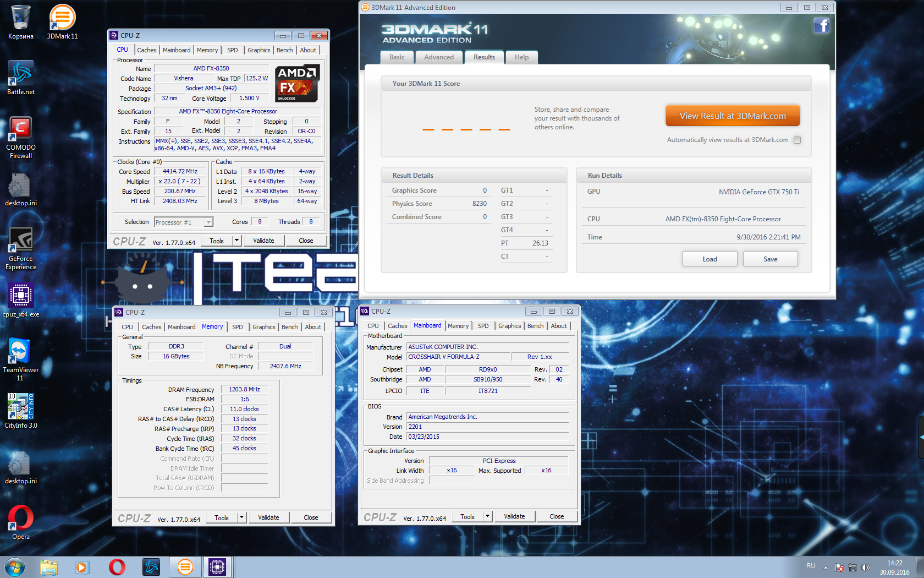The image size is (924, 578).
Task: Click Validate in top CPU-Z window
Action: 263,241
